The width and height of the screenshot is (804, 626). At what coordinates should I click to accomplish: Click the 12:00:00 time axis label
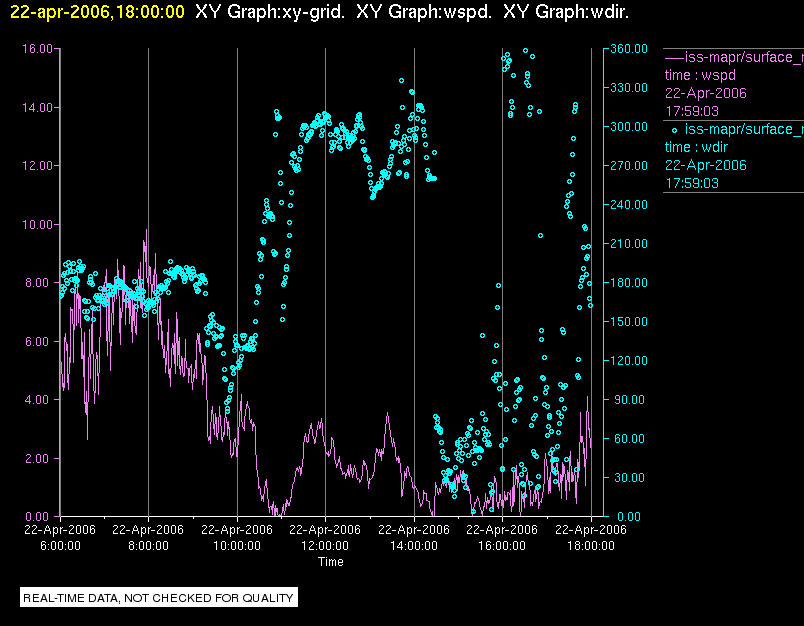[325, 546]
